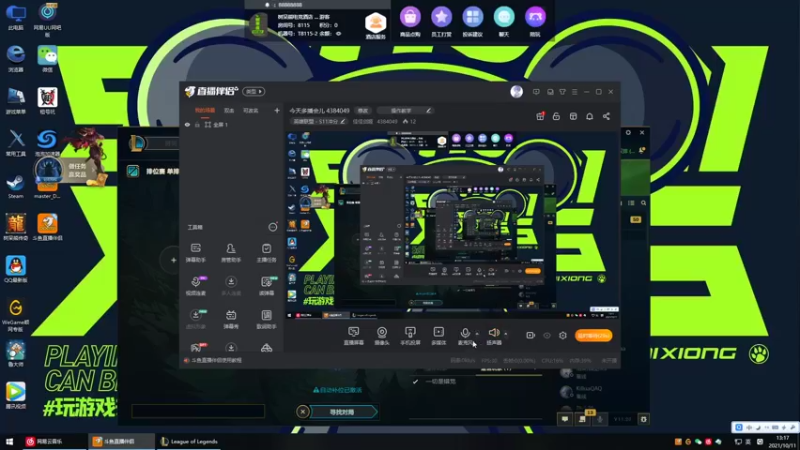Open the funnel filter menu in title bar

tap(562, 92)
